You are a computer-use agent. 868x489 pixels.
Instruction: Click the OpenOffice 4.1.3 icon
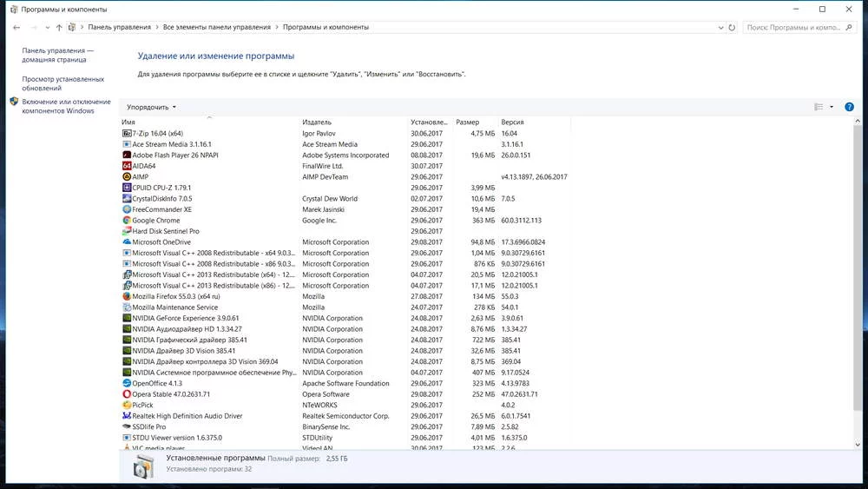click(127, 383)
